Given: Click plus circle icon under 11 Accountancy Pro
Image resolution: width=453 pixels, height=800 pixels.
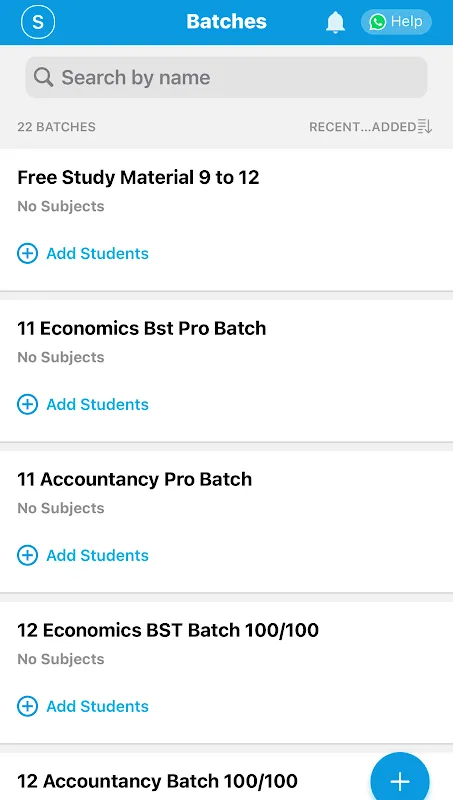Looking at the screenshot, I should pyautogui.click(x=28, y=555).
